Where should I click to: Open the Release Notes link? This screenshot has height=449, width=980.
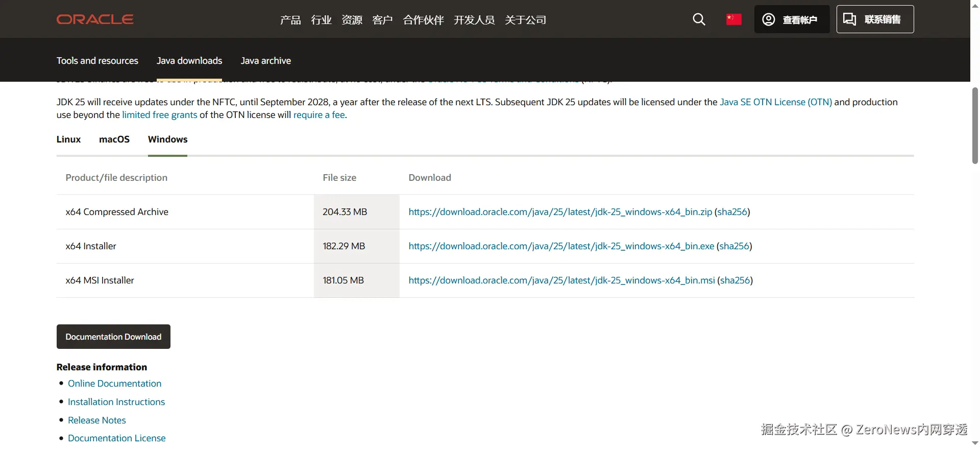(x=97, y=420)
